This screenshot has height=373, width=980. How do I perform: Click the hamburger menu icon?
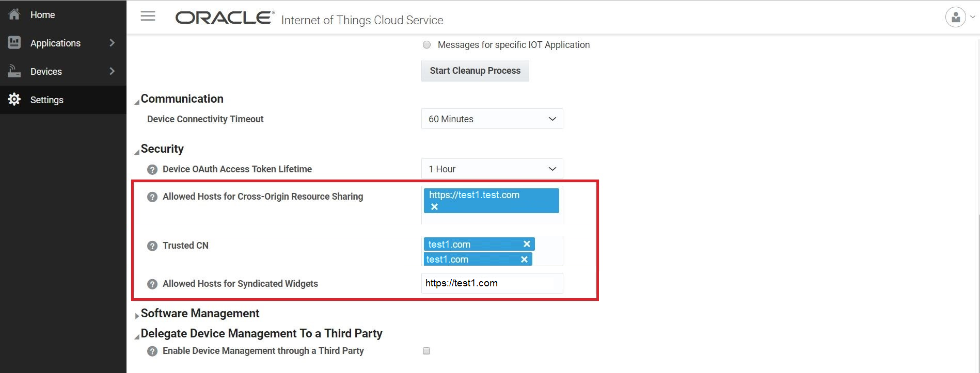point(148,16)
